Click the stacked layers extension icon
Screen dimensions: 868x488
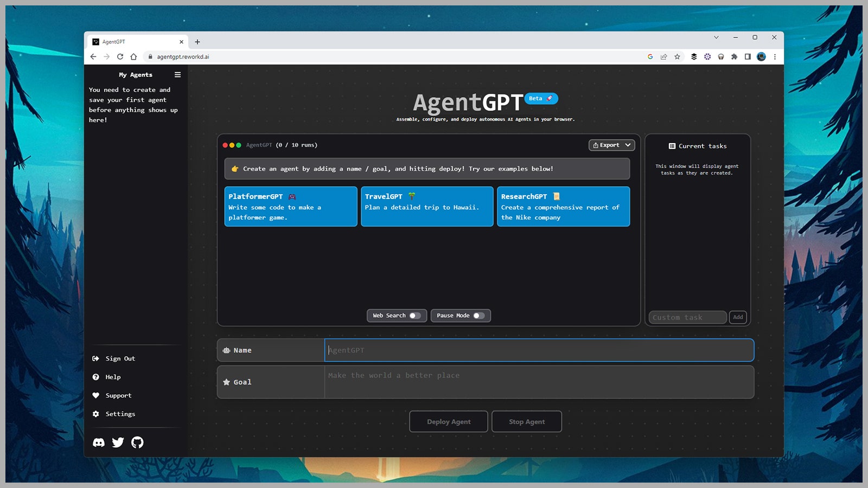click(x=694, y=56)
